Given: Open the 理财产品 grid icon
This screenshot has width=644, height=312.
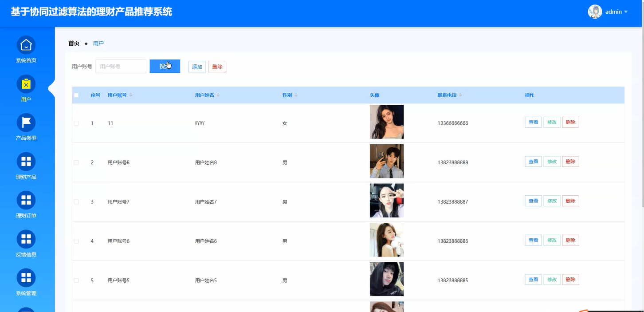Looking at the screenshot, I should pos(26,162).
